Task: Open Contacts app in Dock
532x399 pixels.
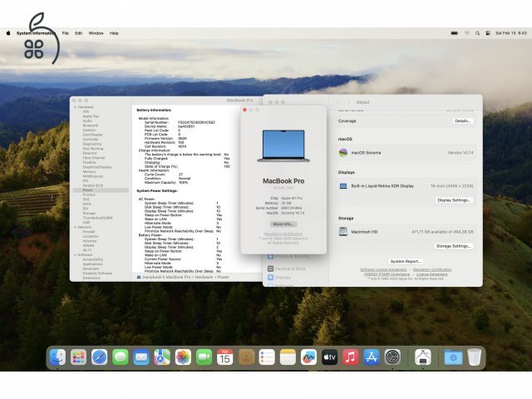Action: (246, 357)
